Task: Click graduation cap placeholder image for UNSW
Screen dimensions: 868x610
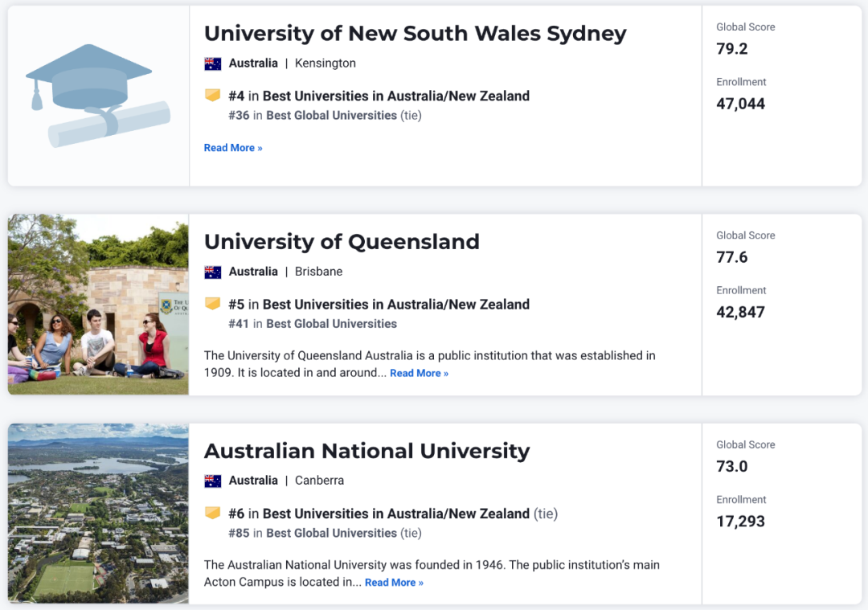Action: [99, 96]
